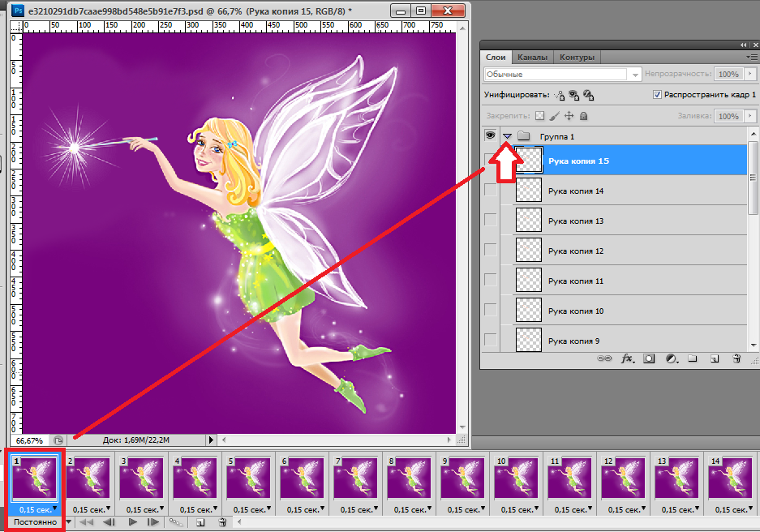
Task: Show layer Рука копия 14
Action: pos(491,191)
